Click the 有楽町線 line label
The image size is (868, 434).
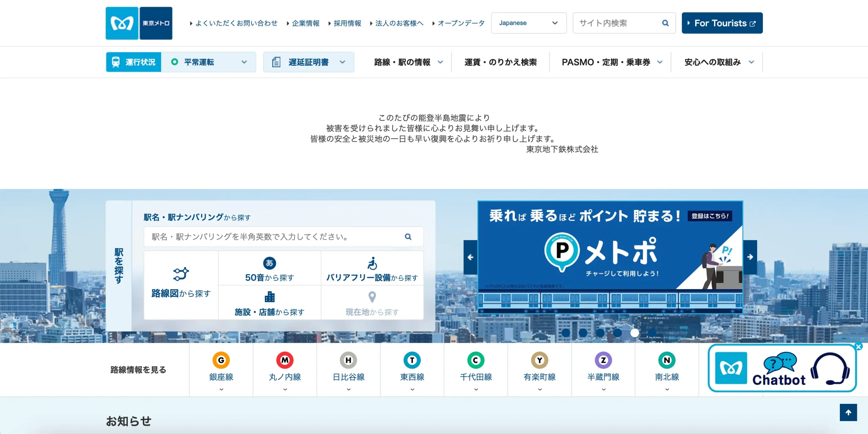pyautogui.click(x=539, y=377)
